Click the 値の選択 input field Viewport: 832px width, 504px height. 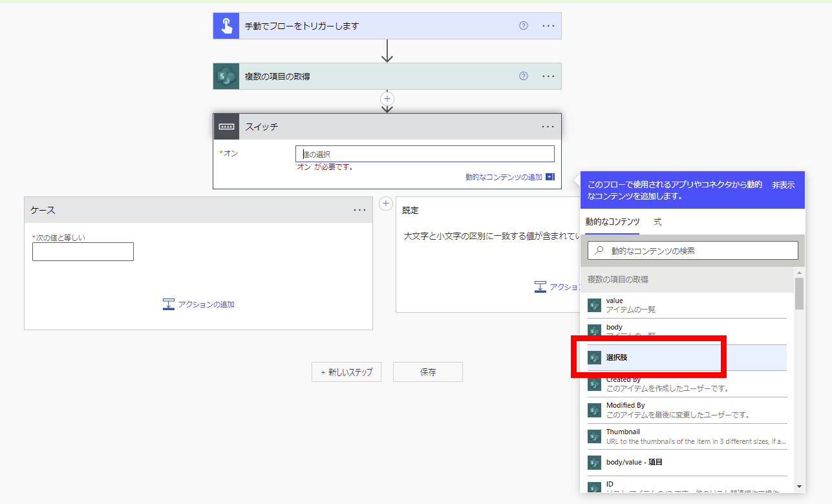[x=425, y=153]
